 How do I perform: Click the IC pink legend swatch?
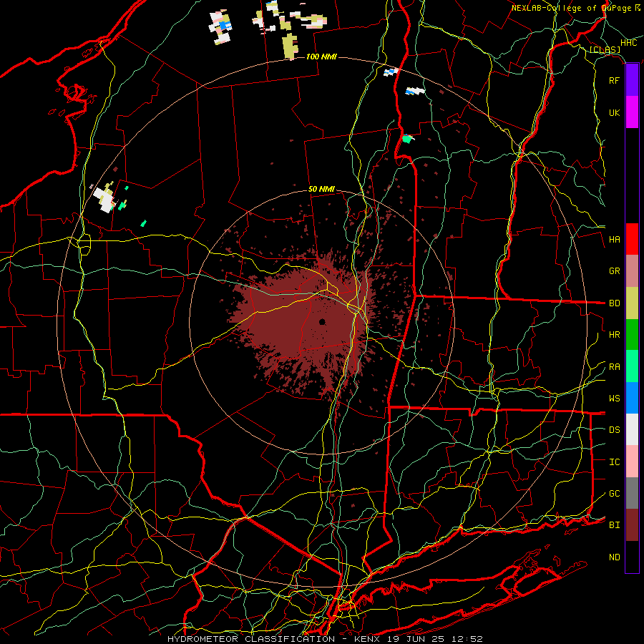(632, 462)
